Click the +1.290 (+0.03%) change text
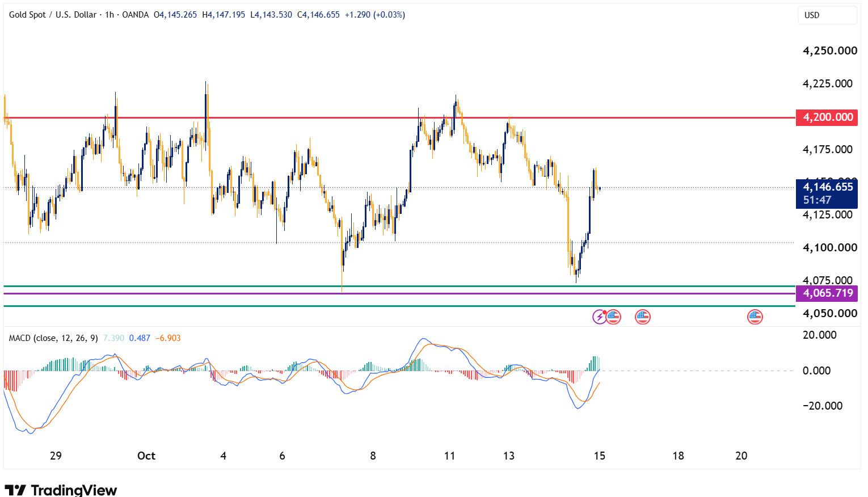868x497 pixels. [375, 15]
